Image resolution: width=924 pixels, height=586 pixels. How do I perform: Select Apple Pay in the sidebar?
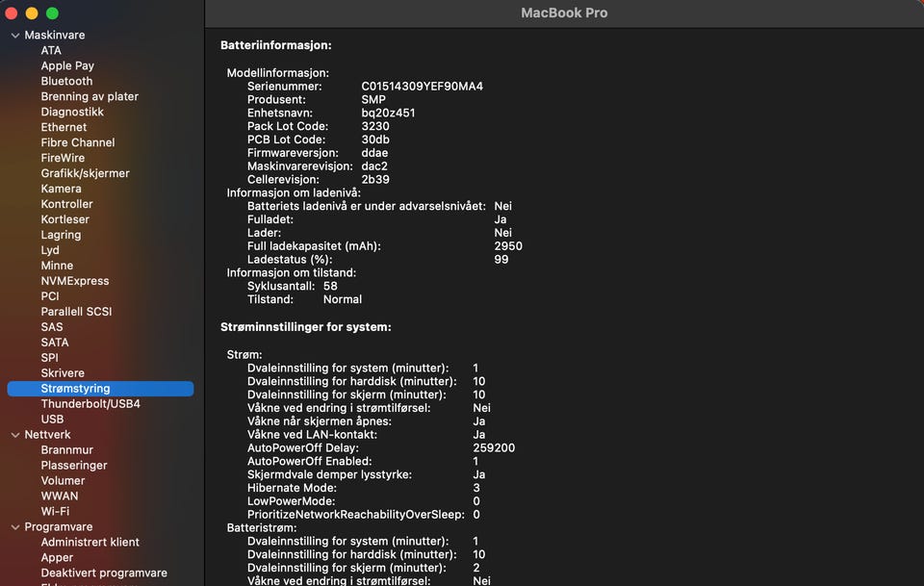point(67,66)
